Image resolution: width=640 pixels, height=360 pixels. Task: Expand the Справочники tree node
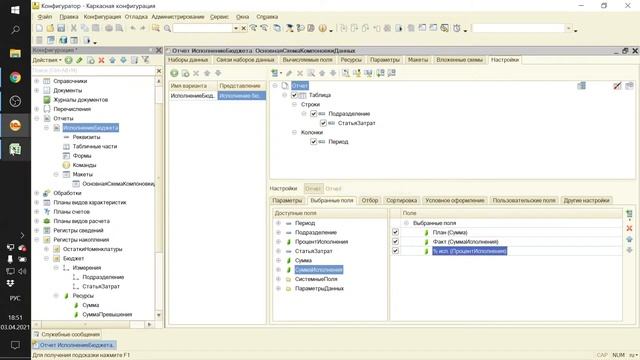coord(37,81)
